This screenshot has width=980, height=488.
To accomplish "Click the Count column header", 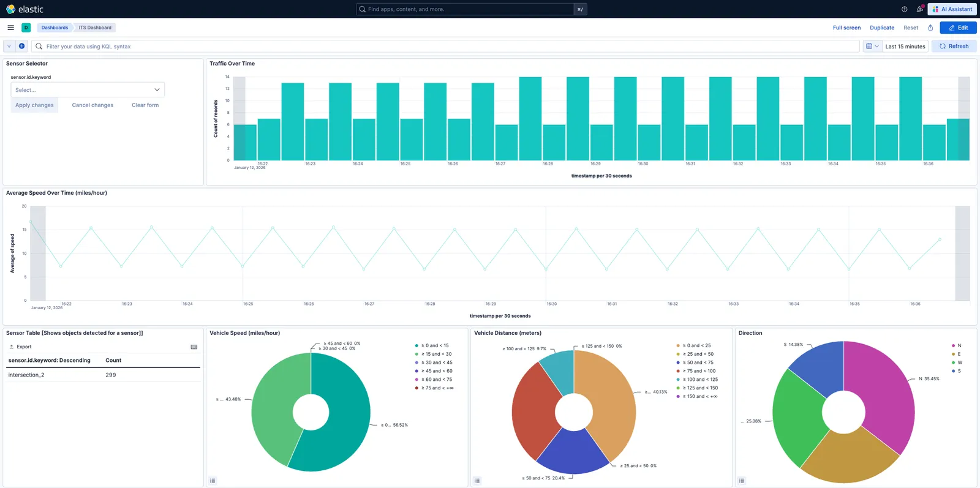I will coord(113,361).
